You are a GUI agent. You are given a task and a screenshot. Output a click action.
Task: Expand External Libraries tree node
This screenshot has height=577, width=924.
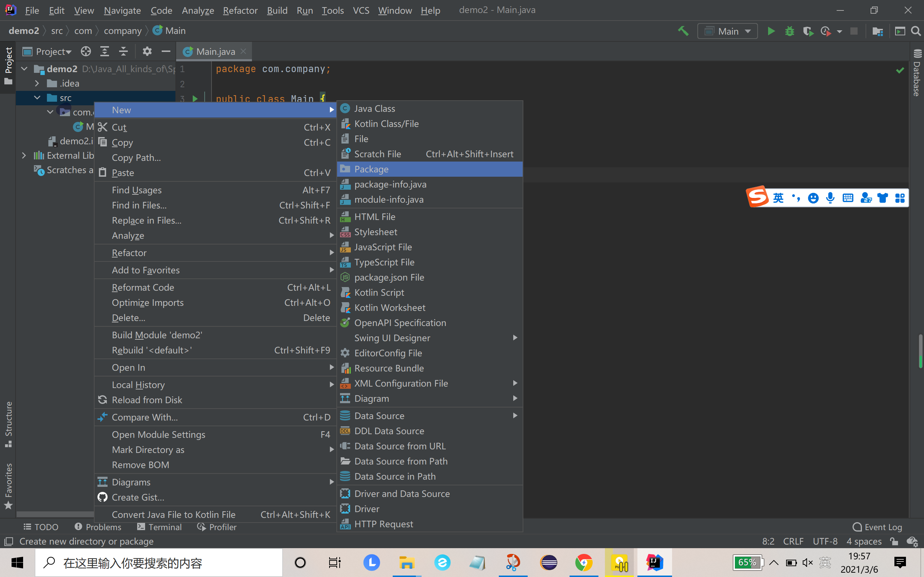(24, 155)
